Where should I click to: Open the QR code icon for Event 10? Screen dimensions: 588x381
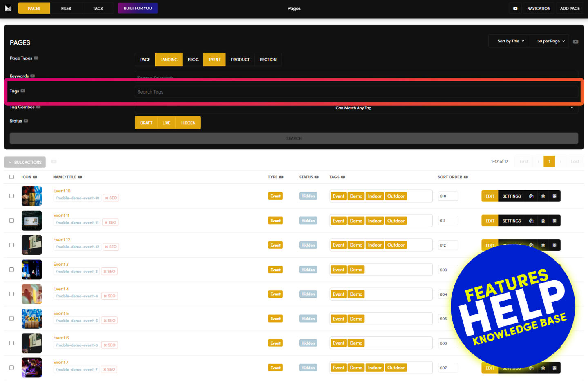point(554,196)
